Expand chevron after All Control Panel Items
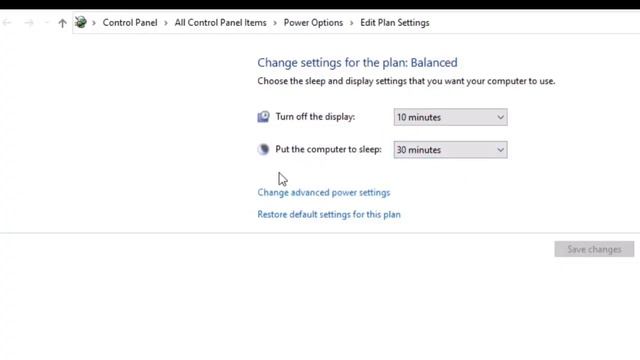 275,23
